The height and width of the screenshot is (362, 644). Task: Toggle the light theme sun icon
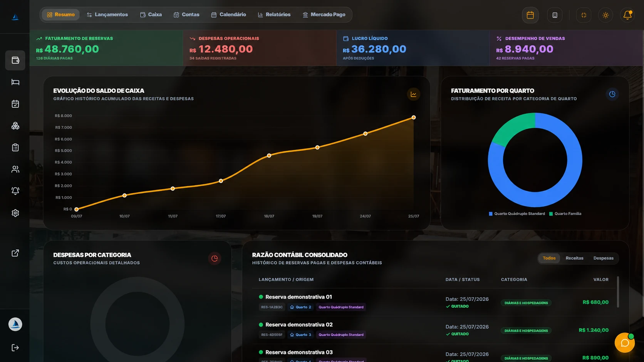606,15
